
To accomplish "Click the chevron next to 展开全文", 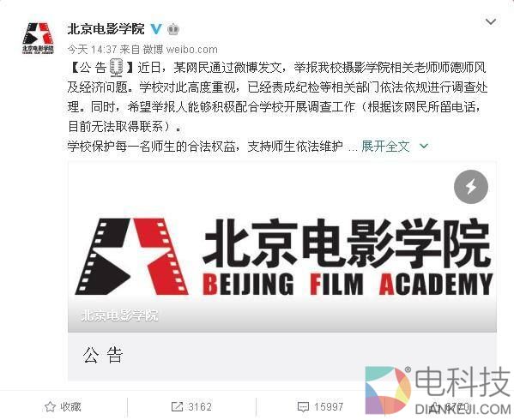I will (424, 146).
